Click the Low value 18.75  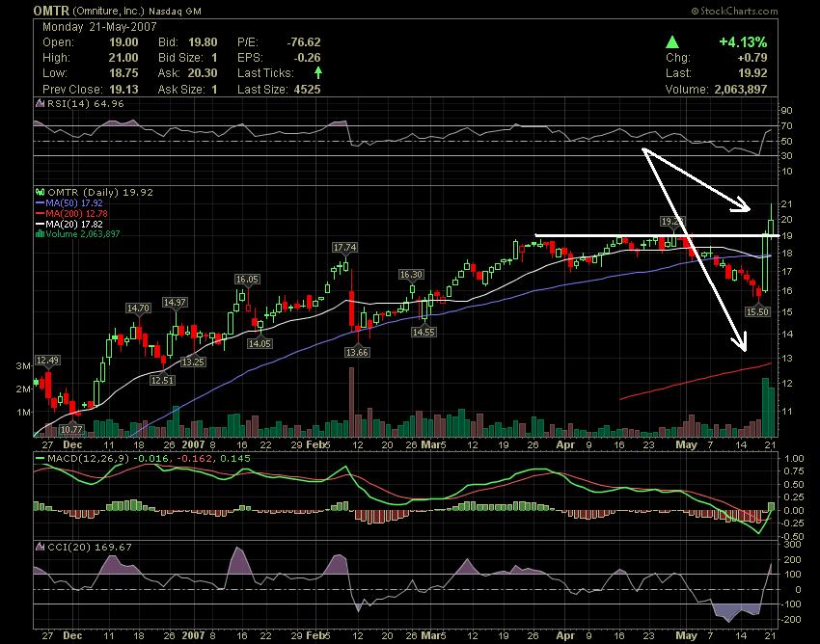123,72
